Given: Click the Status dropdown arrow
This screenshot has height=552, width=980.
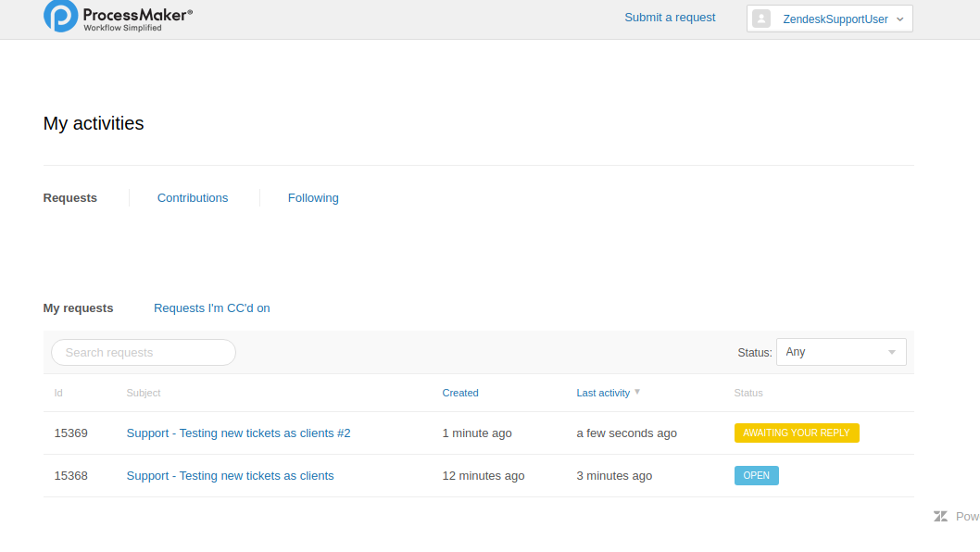Looking at the screenshot, I should pyautogui.click(x=891, y=352).
